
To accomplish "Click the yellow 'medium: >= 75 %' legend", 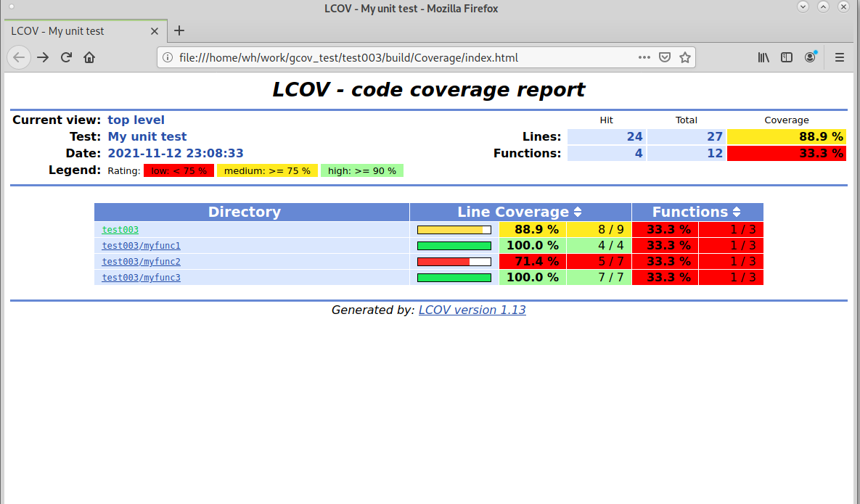I will (x=267, y=171).
